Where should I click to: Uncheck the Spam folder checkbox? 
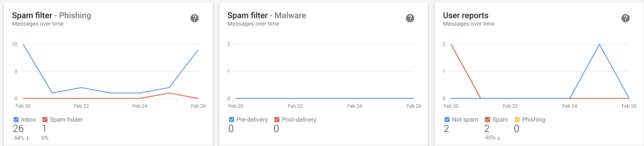pyautogui.click(x=45, y=120)
